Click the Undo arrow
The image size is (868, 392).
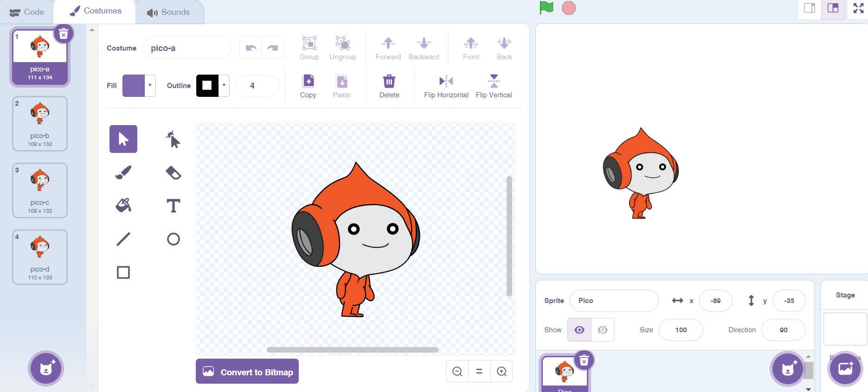click(251, 48)
